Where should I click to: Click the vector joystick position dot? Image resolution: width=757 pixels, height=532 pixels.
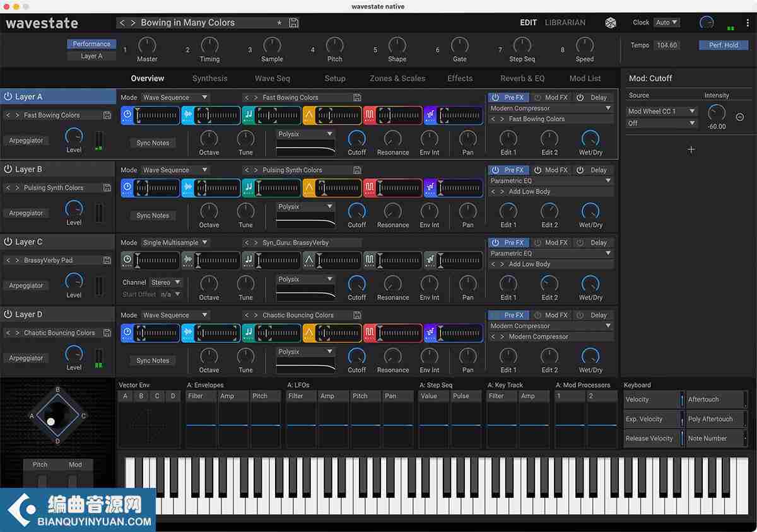click(x=50, y=422)
